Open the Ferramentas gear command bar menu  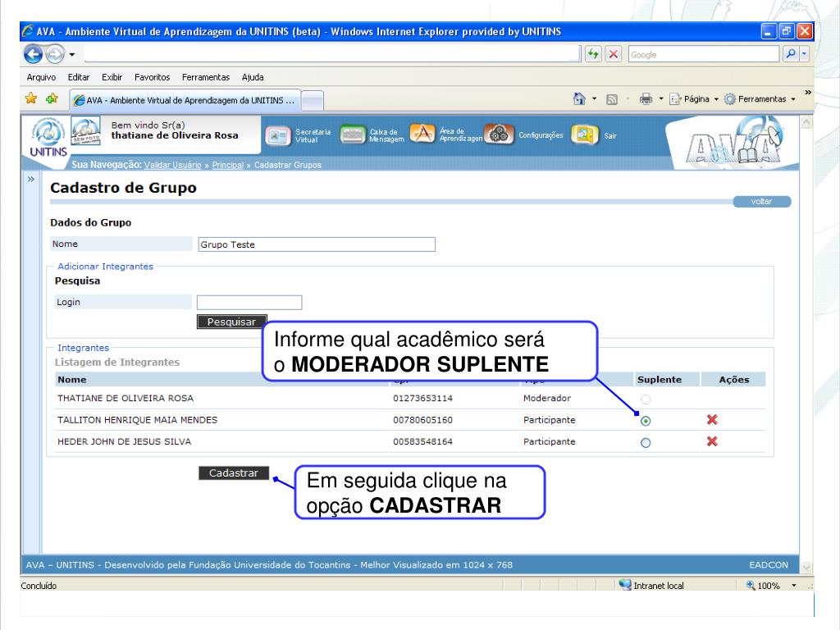tap(760, 99)
